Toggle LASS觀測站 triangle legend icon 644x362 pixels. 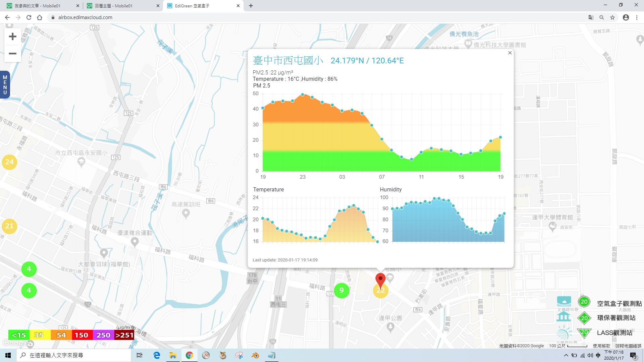coord(584,333)
